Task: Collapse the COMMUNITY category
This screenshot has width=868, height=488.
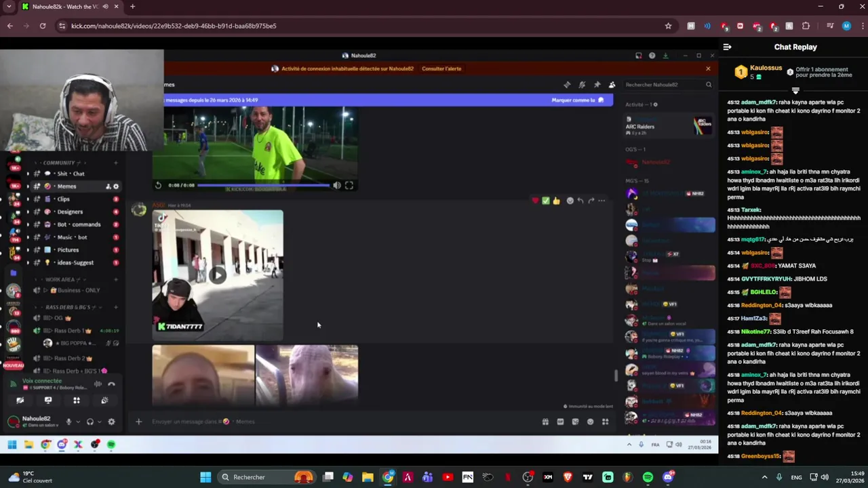Action: [59, 163]
